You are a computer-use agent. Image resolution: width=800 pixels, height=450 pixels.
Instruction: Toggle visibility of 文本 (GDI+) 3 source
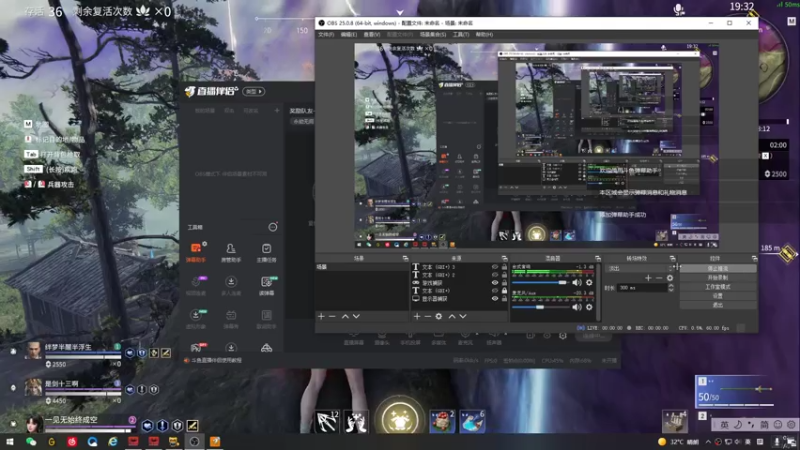495,267
